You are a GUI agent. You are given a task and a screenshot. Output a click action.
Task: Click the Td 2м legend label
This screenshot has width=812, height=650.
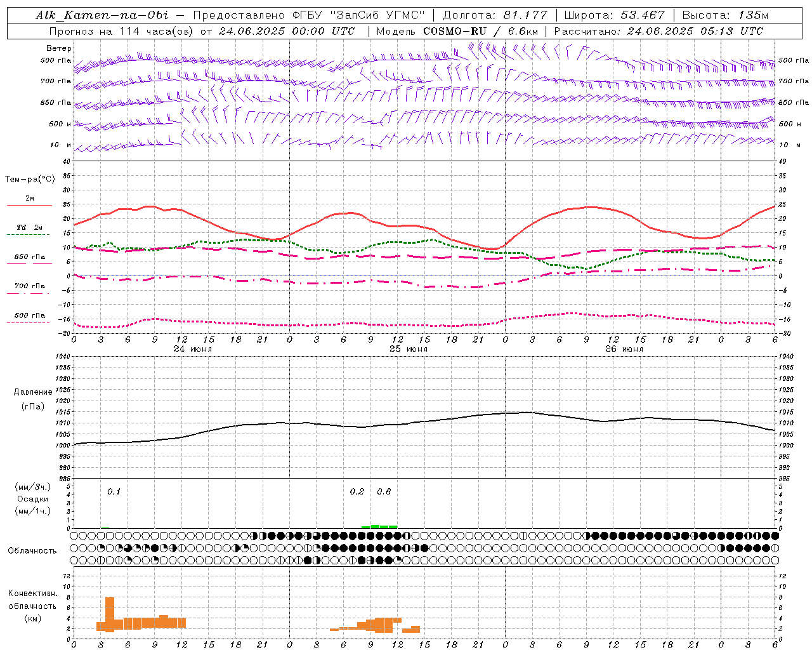point(29,227)
